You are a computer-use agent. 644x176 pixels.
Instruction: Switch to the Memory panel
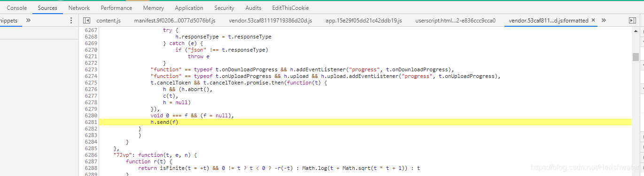coord(154,8)
